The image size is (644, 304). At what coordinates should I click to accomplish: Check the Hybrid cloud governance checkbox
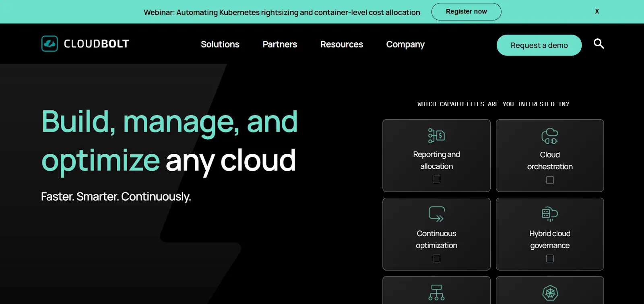pos(550,259)
